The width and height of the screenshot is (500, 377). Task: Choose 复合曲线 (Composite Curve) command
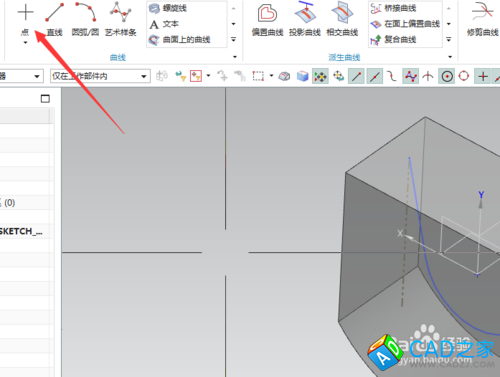tap(393, 40)
